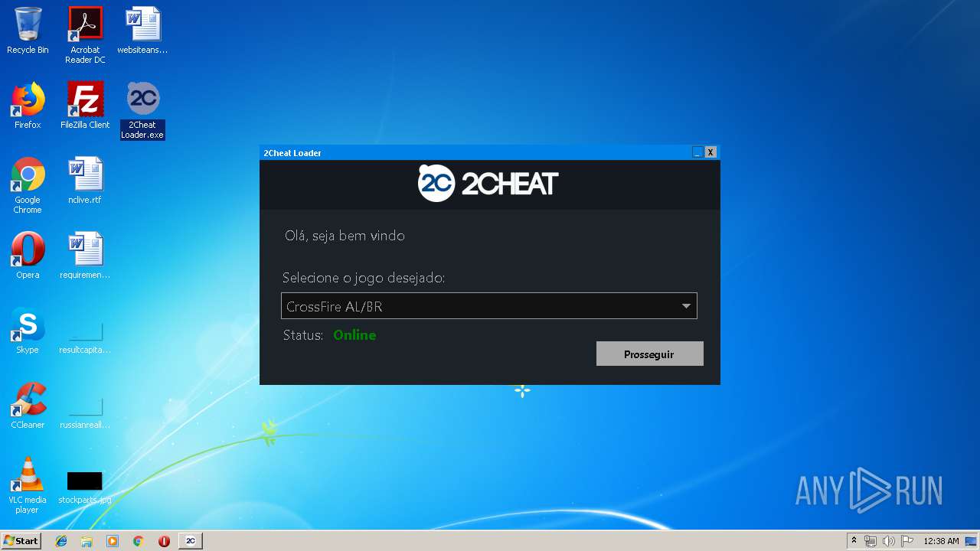Launch Google Chrome desktop shortcut
980x551 pixels.
[28, 185]
